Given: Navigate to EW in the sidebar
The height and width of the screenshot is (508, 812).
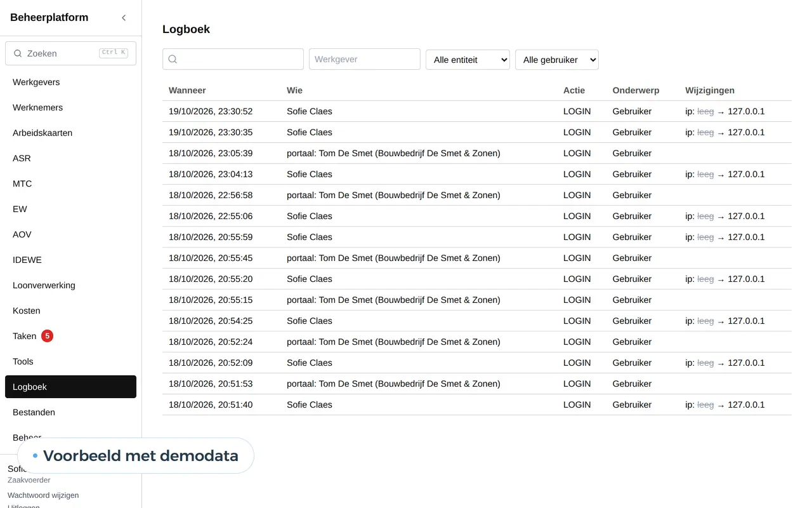Looking at the screenshot, I should [x=70, y=209].
